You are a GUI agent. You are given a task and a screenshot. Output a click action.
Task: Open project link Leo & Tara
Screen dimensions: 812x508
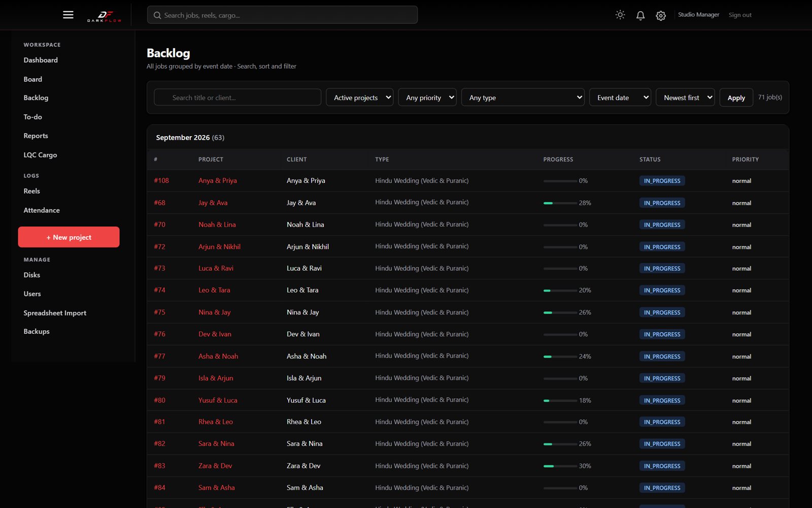(x=214, y=290)
